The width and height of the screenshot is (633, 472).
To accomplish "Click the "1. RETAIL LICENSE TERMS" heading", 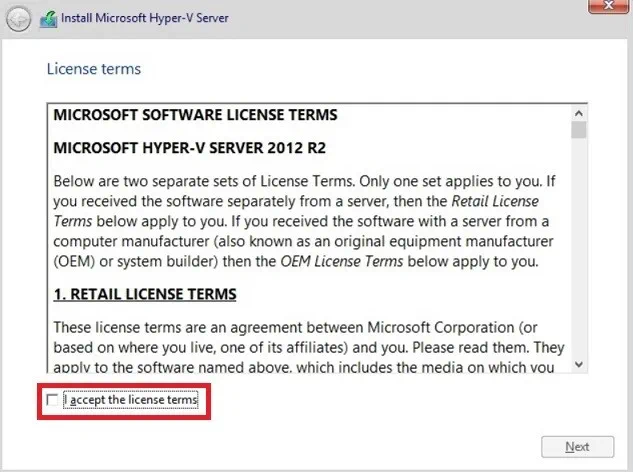I will coord(144,294).
